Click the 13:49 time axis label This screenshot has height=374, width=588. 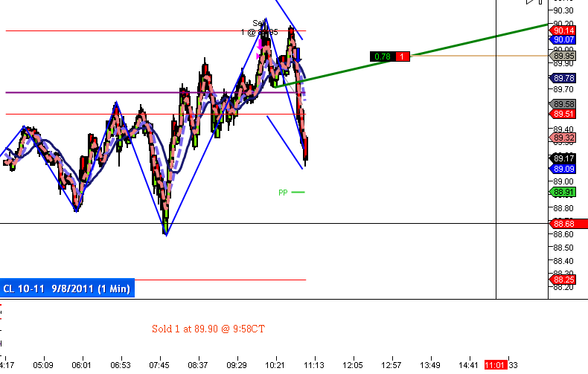[x=430, y=365]
